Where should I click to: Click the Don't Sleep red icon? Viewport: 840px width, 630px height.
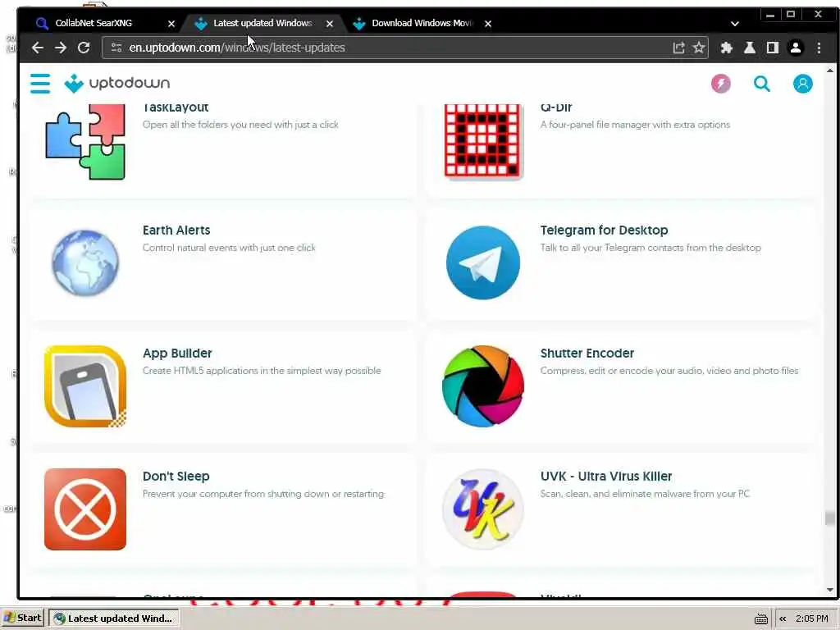85,509
